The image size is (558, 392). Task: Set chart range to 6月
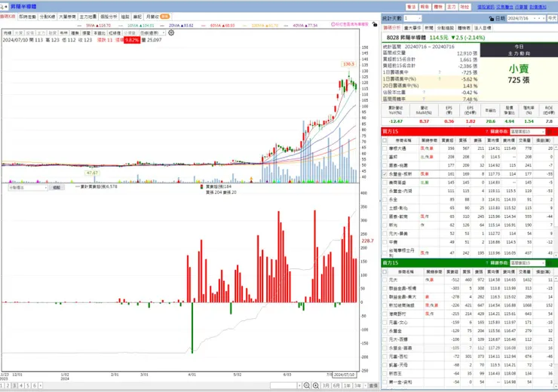coord(336,386)
